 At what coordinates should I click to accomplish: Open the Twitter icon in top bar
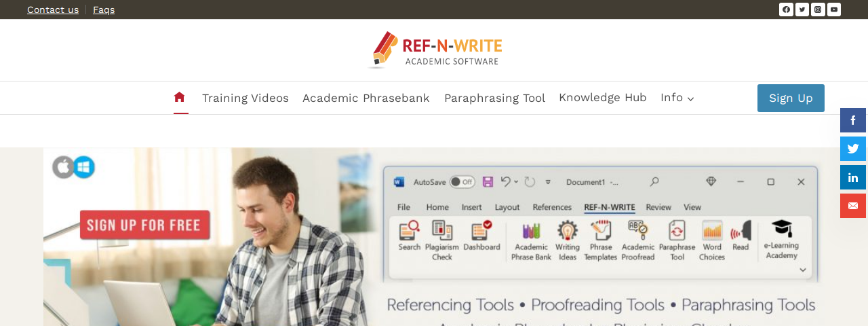click(x=802, y=10)
